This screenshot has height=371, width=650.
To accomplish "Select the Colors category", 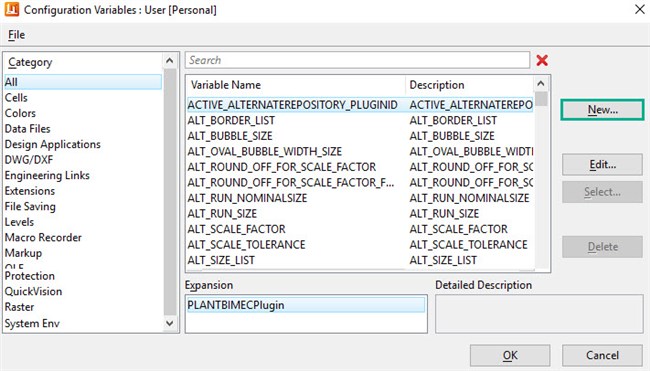I will click(20, 113).
